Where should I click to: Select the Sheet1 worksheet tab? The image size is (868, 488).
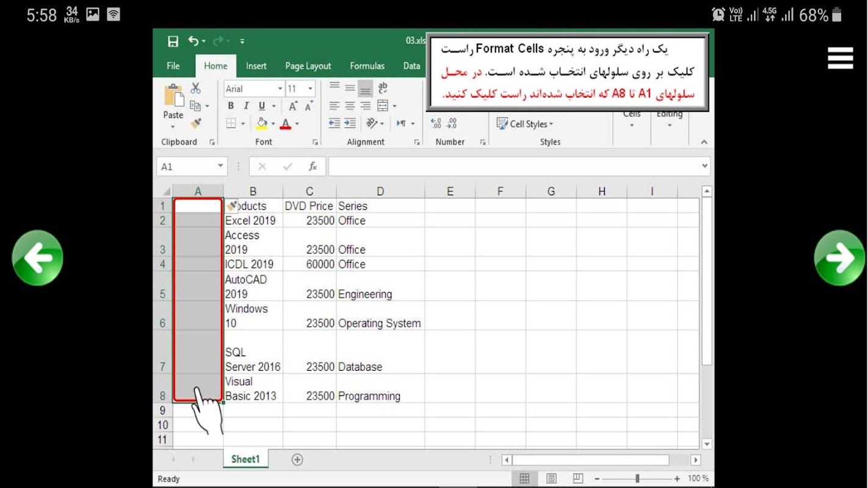[245, 459]
